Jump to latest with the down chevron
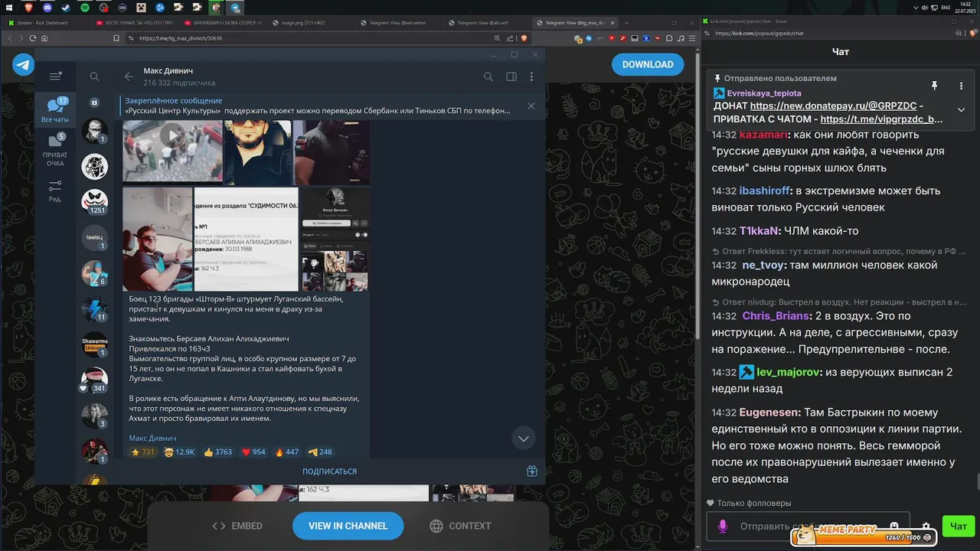 (x=524, y=439)
